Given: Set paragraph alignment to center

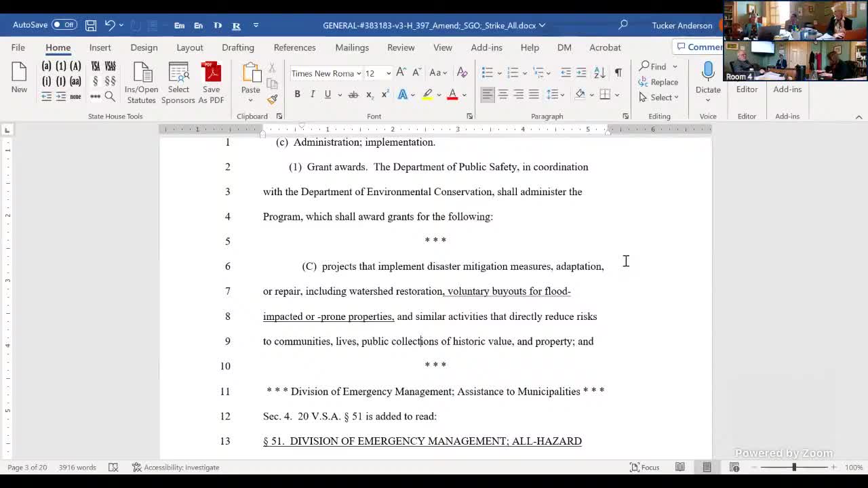Looking at the screenshot, I should pyautogui.click(x=503, y=94).
